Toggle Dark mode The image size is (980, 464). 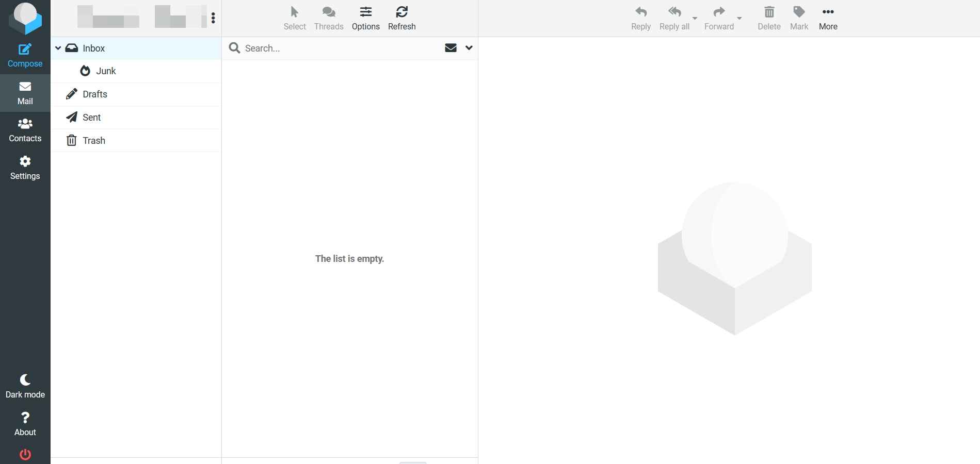click(25, 387)
